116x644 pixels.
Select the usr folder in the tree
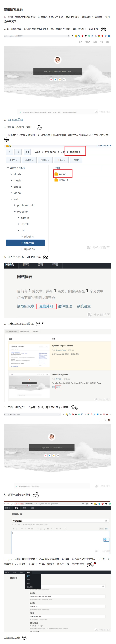click(23, 230)
